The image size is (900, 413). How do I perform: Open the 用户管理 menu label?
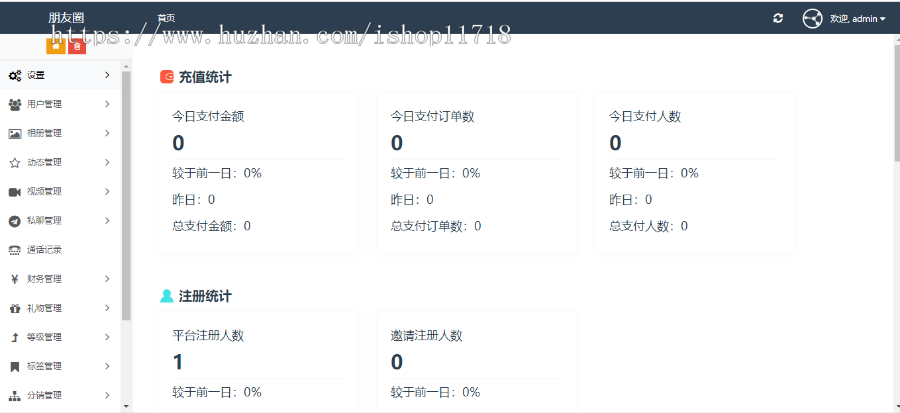click(44, 104)
